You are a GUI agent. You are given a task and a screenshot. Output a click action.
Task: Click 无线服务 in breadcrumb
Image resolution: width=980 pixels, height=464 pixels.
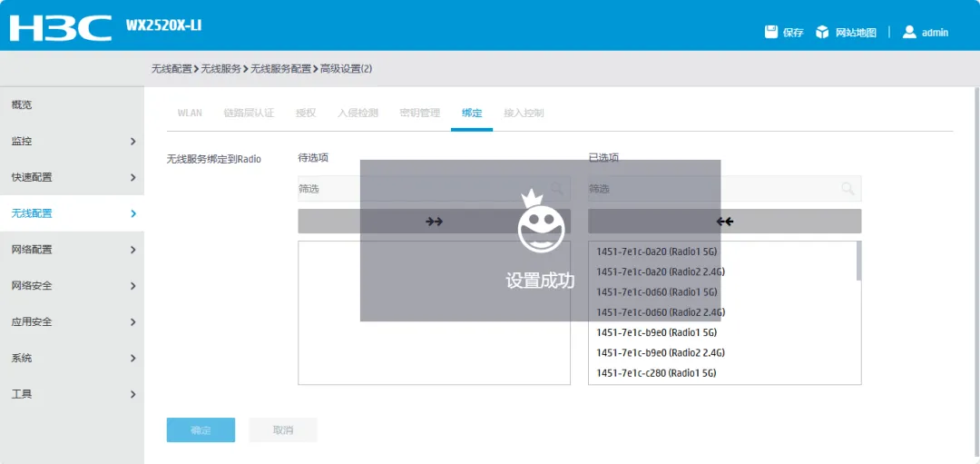(x=220, y=69)
